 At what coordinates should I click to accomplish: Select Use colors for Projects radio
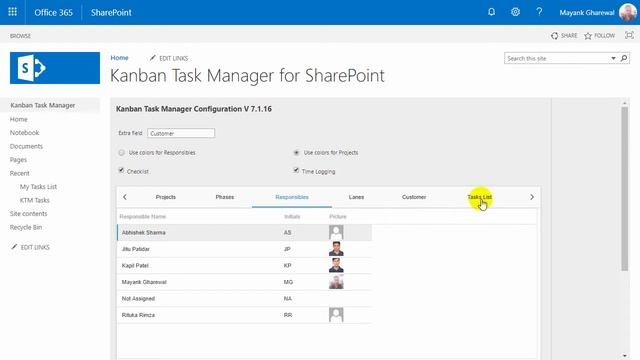296,153
